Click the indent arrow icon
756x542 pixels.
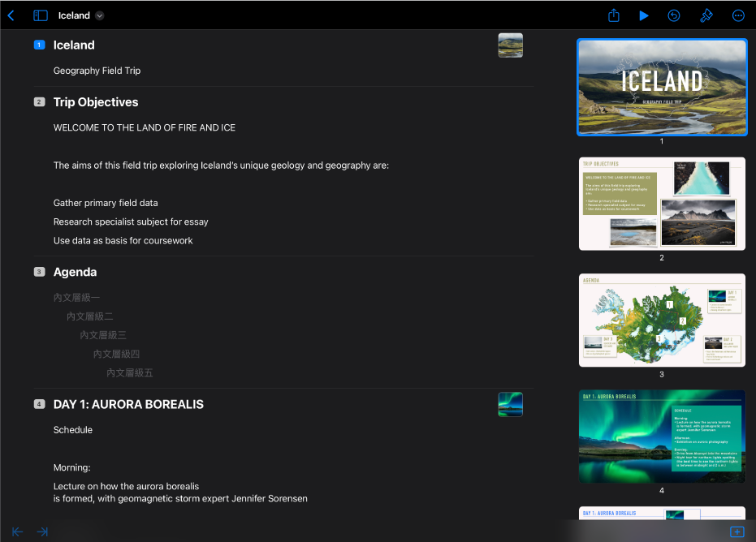[42, 531]
